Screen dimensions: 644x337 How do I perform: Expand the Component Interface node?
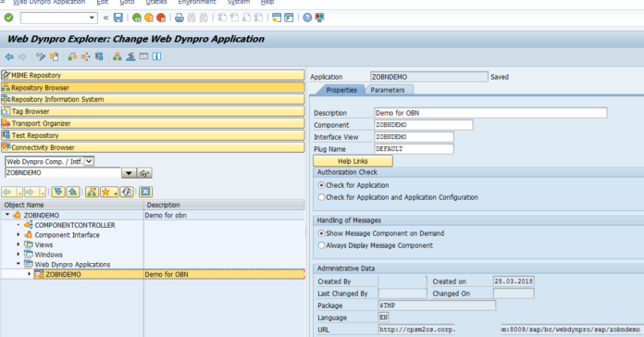click(x=19, y=234)
